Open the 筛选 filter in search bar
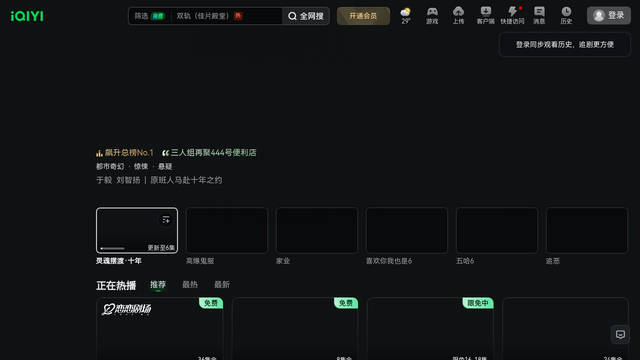The image size is (640, 360). click(x=149, y=16)
